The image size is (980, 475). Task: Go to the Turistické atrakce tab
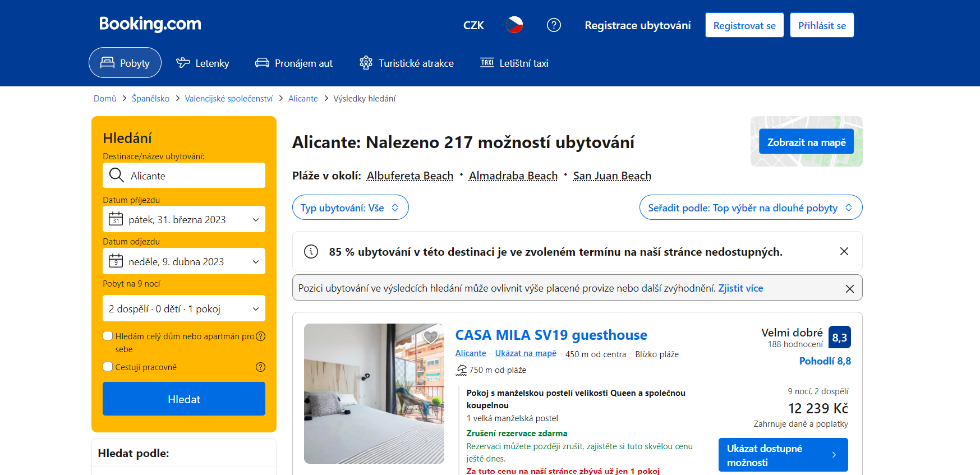coord(407,63)
